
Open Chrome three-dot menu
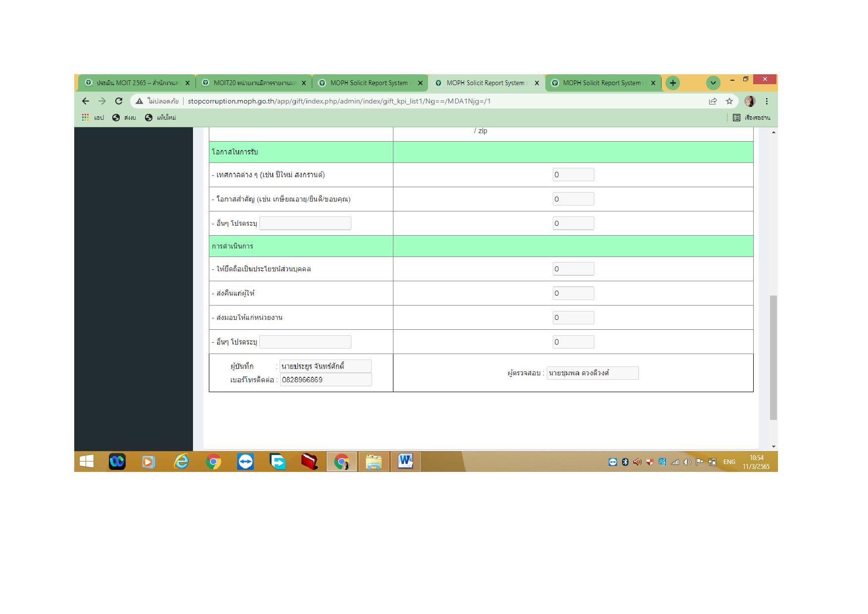click(x=767, y=101)
